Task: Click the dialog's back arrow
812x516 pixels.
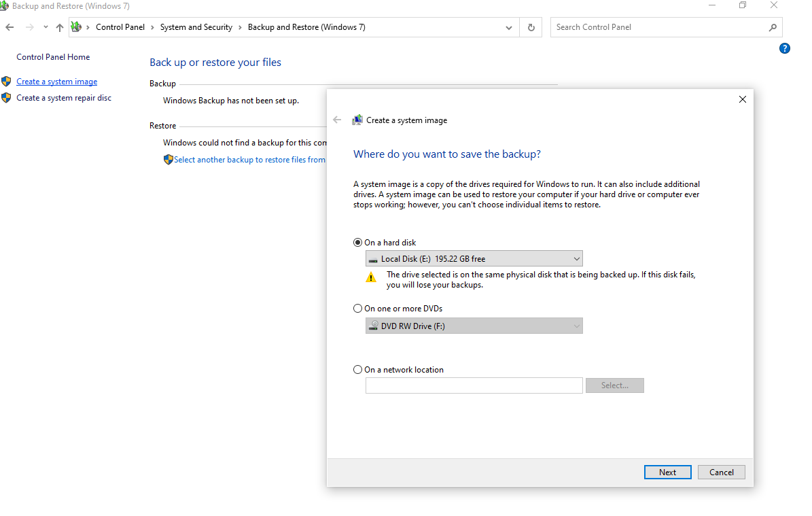Action: pos(337,120)
